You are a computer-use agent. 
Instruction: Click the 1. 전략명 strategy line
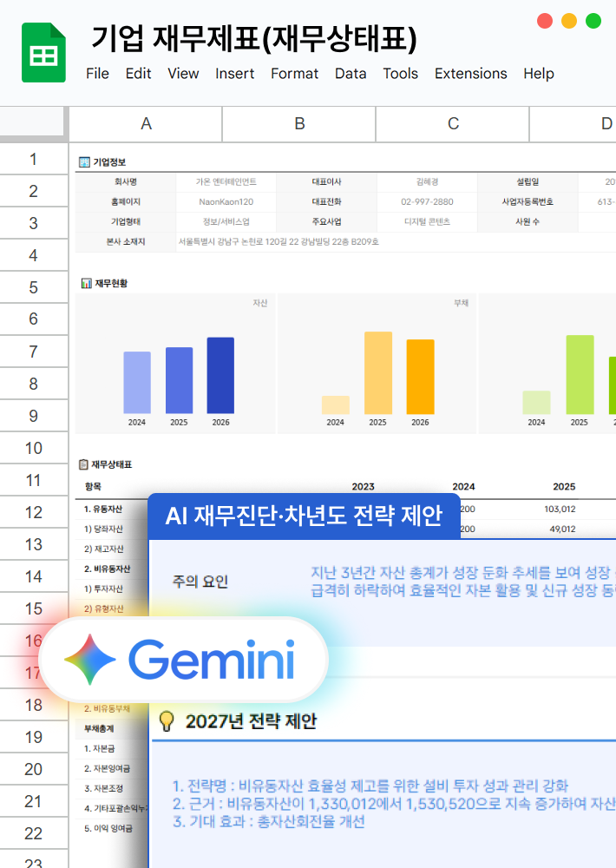pos(370,786)
